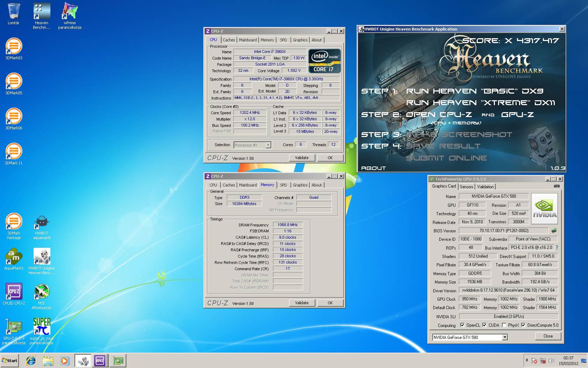This screenshot has width=588, height=368.
Task: Click the Intel Core i7 logo in CPU-Z
Action: (324, 61)
